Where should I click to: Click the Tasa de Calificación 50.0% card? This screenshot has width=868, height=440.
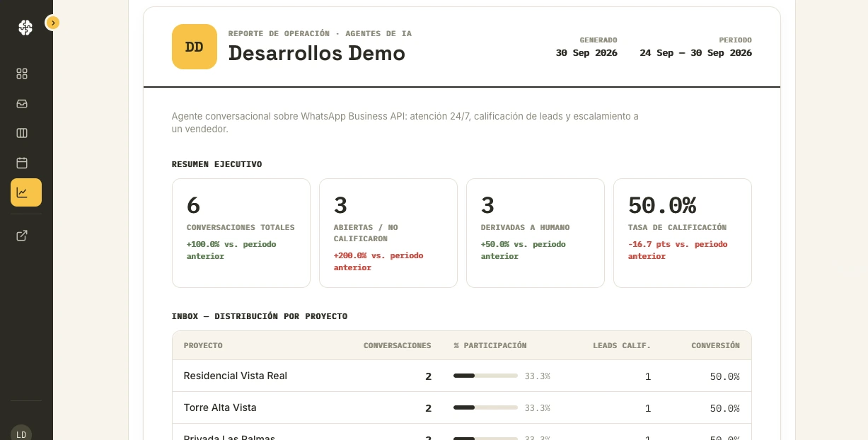pos(683,233)
